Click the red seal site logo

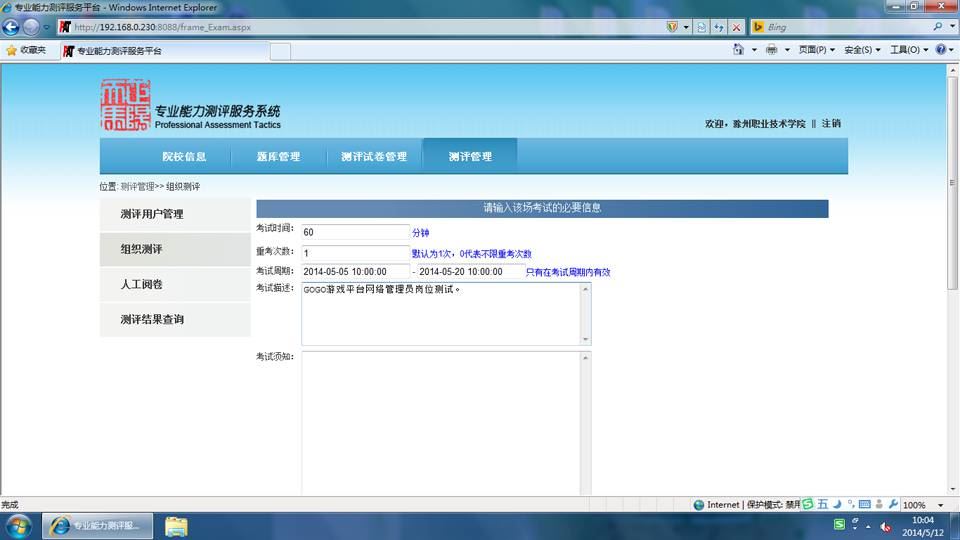coord(125,105)
